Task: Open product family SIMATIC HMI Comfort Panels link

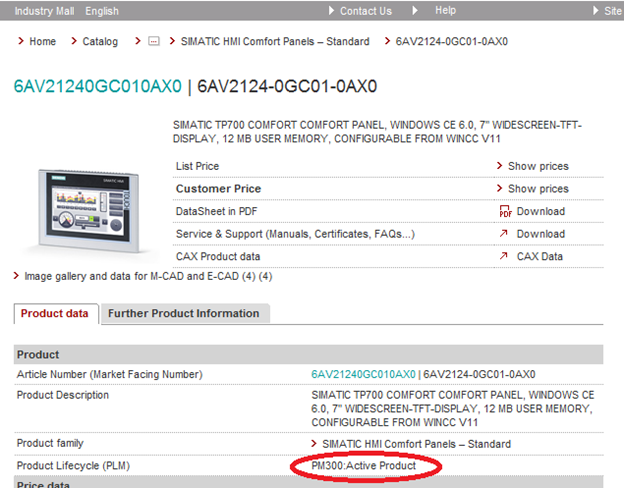Action: 416,444
